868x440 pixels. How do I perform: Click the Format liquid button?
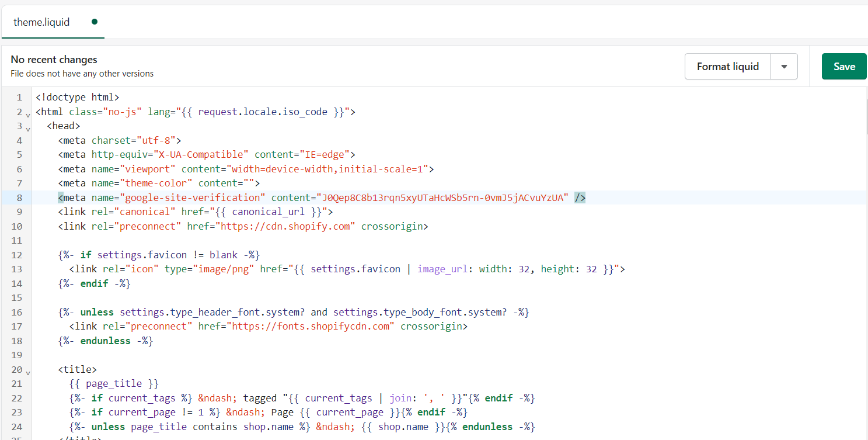[x=728, y=67]
